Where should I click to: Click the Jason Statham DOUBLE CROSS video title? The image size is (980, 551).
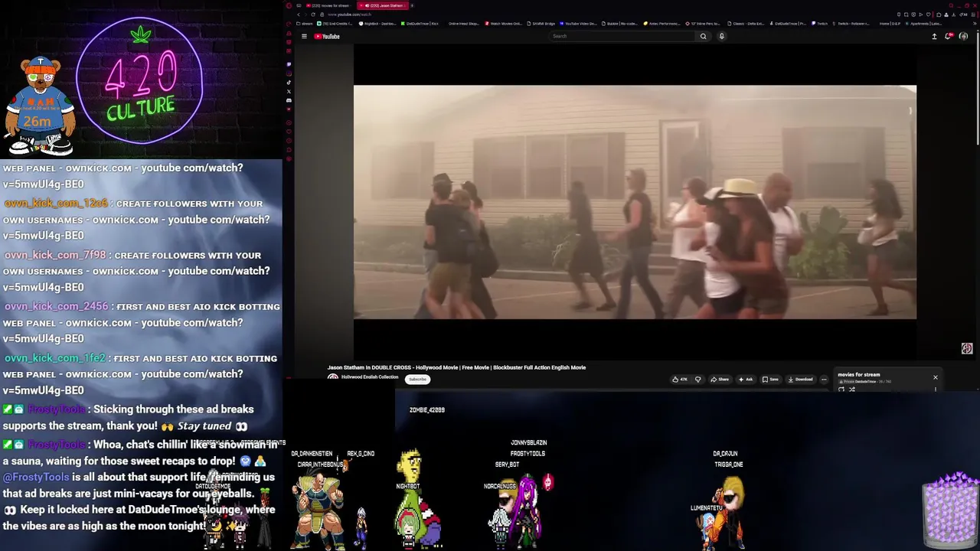(x=456, y=367)
